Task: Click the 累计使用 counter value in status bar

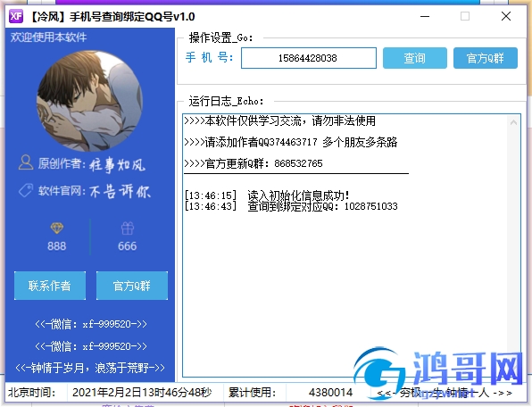Action: click(x=330, y=393)
